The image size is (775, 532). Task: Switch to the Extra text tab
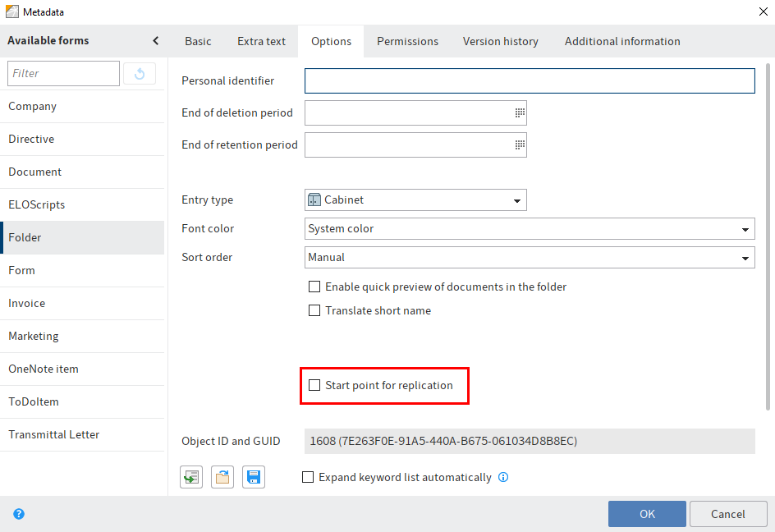point(261,42)
